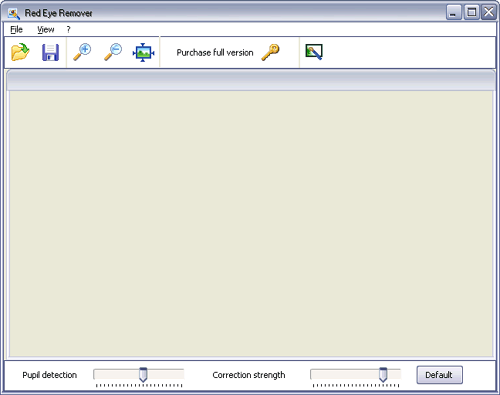Minimize the Red Eye Remover window
The image size is (500, 395).
tap(454, 13)
